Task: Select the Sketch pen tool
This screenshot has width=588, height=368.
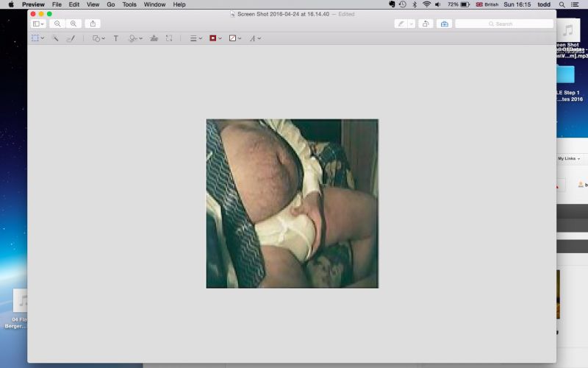Action: point(71,38)
